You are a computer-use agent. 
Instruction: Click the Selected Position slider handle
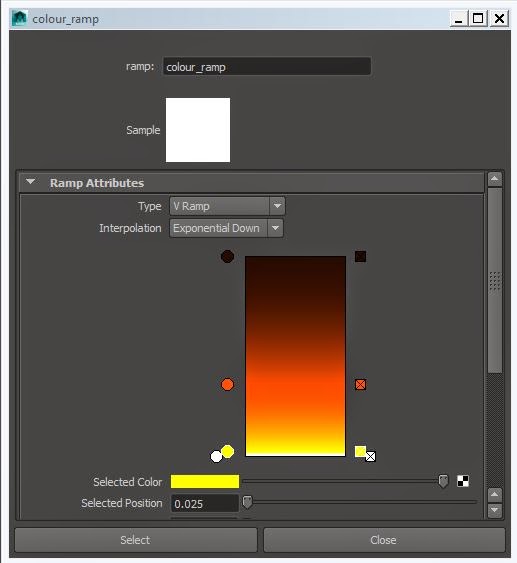[x=247, y=502]
